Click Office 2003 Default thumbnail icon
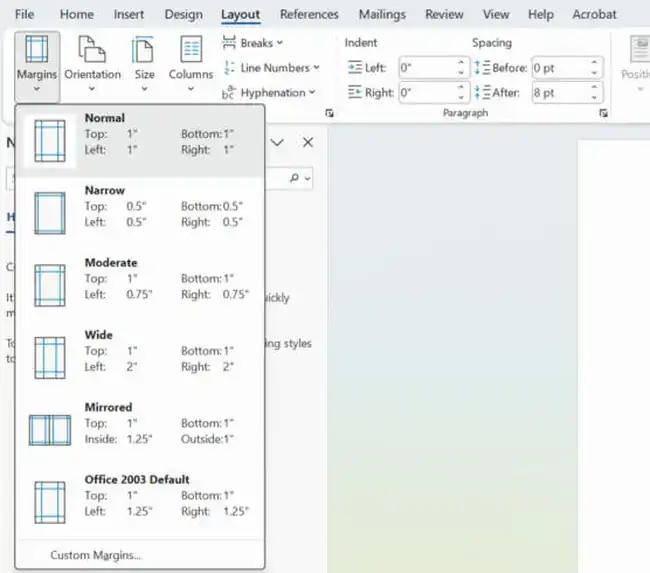Screen dimensions: 650x573 coord(50,503)
